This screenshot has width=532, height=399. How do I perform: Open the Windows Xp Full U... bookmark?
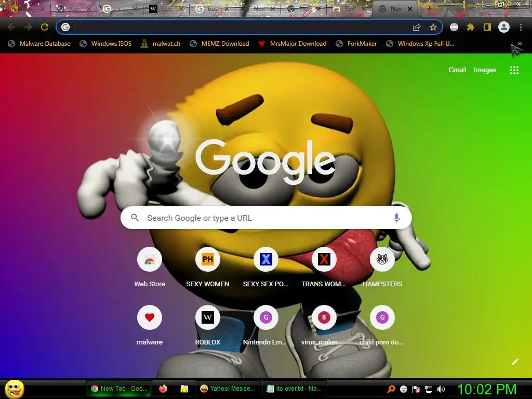pos(420,44)
